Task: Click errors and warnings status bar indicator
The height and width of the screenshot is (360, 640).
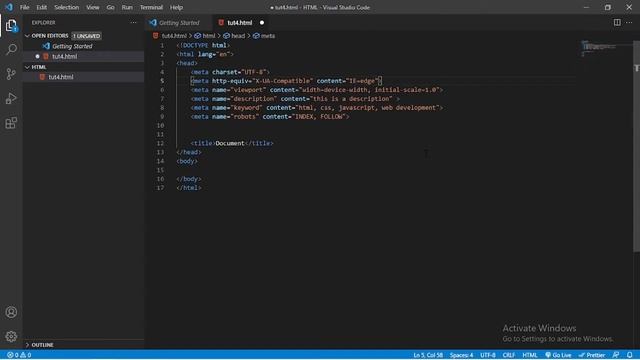Action: (x=19, y=355)
